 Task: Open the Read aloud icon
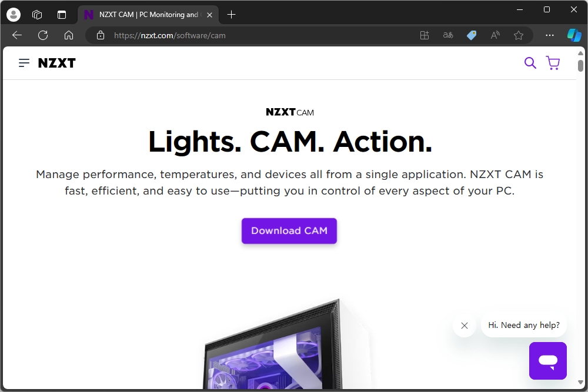tap(495, 35)
